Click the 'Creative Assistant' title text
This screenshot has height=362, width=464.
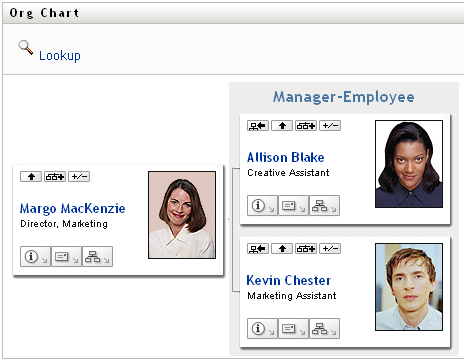pos(288,173)
